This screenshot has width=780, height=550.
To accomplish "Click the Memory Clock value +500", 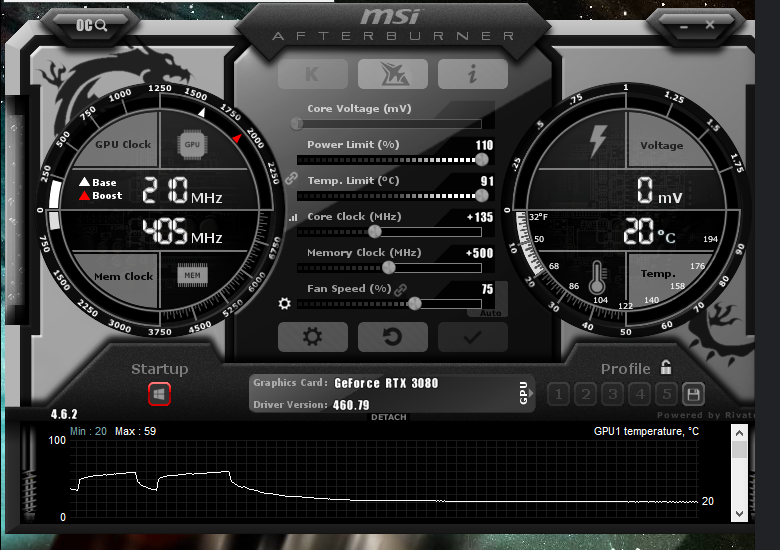I will [479, 253].
